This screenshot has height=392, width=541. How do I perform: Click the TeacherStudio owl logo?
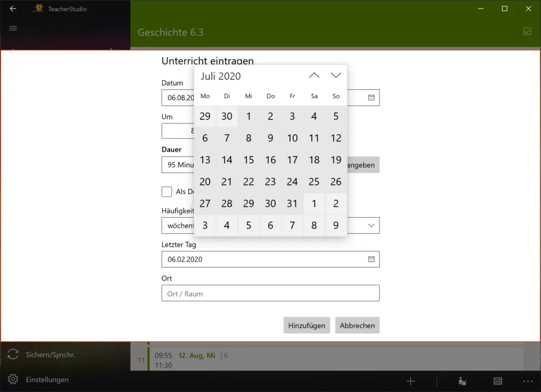click(x=39, y=8)
